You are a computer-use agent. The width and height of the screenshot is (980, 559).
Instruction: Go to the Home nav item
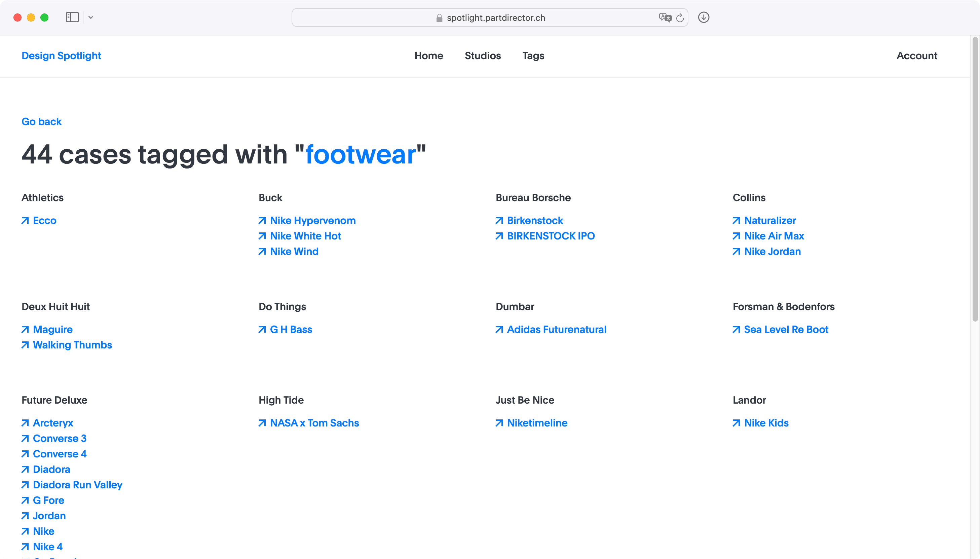coord(429,56)
